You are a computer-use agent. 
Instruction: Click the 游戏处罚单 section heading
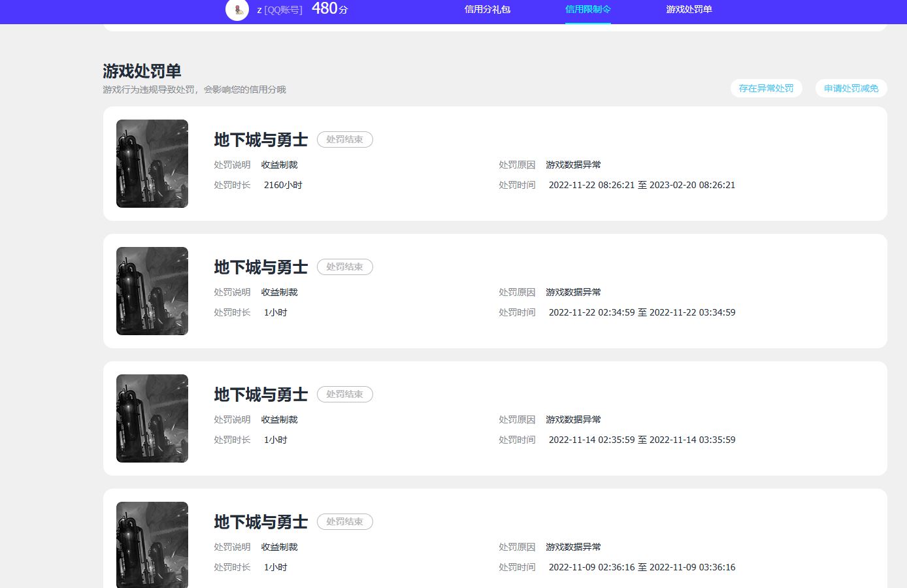click(x=142, y=71)
